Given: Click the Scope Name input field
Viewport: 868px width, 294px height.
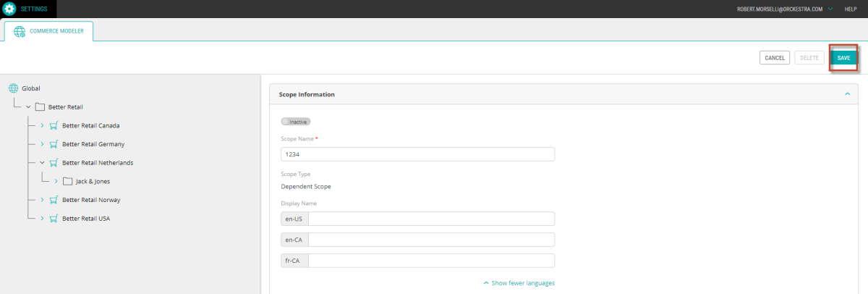Looking at the screenshot, I should tap(417, 154).
